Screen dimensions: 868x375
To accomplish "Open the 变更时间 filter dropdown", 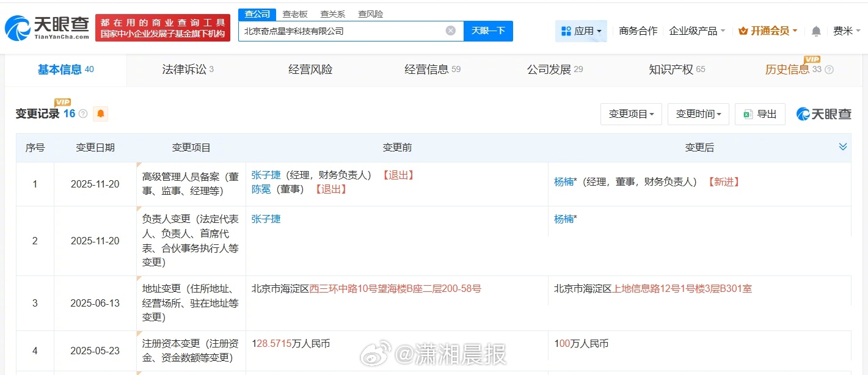I will tap(698, 114).
